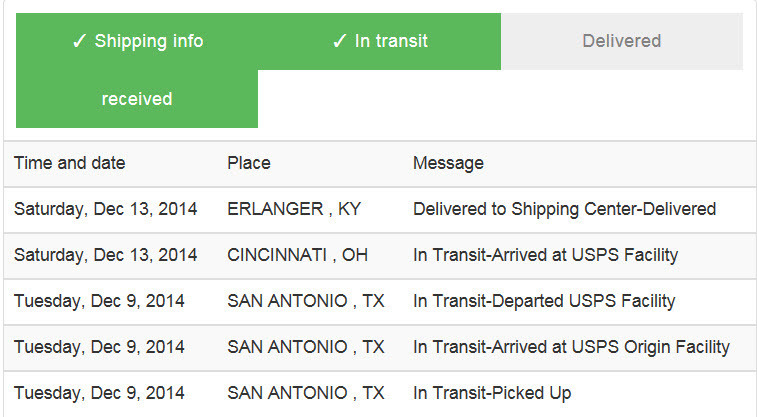This screenshot has width=757, height=417.
Task: Click In Transit-Arrived at USPS Origin Facility message
Action: (571, 347)
